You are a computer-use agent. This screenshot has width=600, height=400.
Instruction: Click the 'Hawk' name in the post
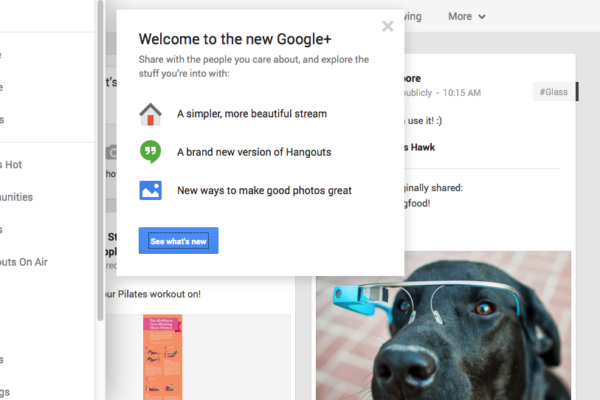[x=423, y=147]
